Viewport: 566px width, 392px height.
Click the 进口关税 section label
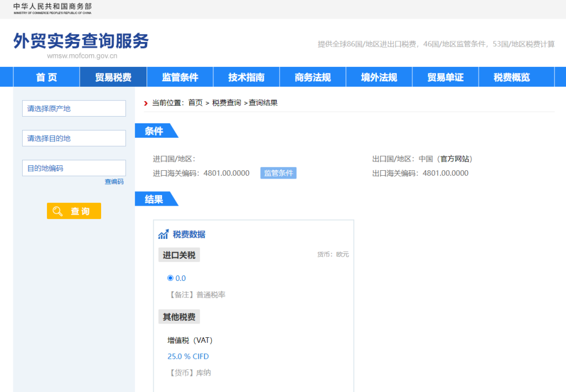click(179, 255)
